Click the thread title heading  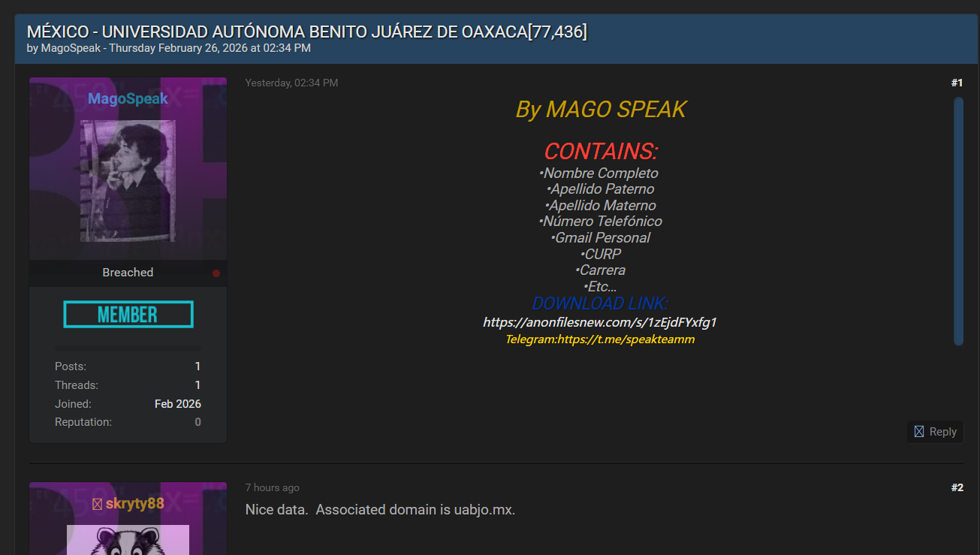point(307,32)
